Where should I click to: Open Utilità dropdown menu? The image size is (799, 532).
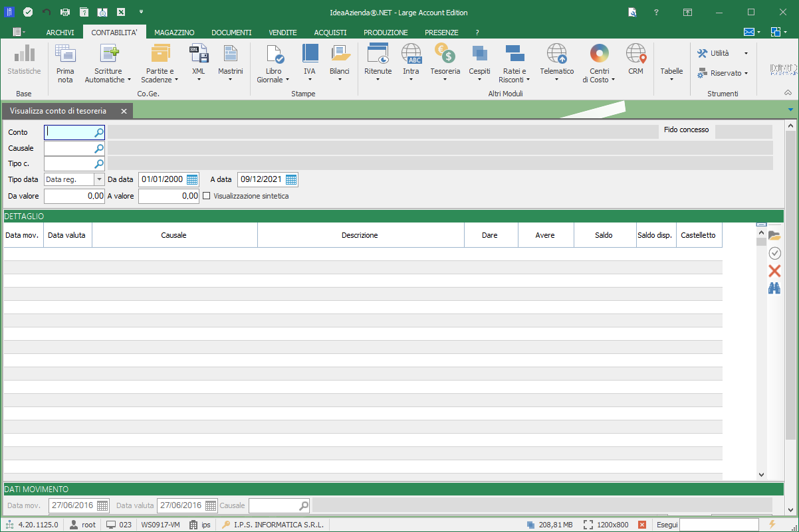pos(723,53)
